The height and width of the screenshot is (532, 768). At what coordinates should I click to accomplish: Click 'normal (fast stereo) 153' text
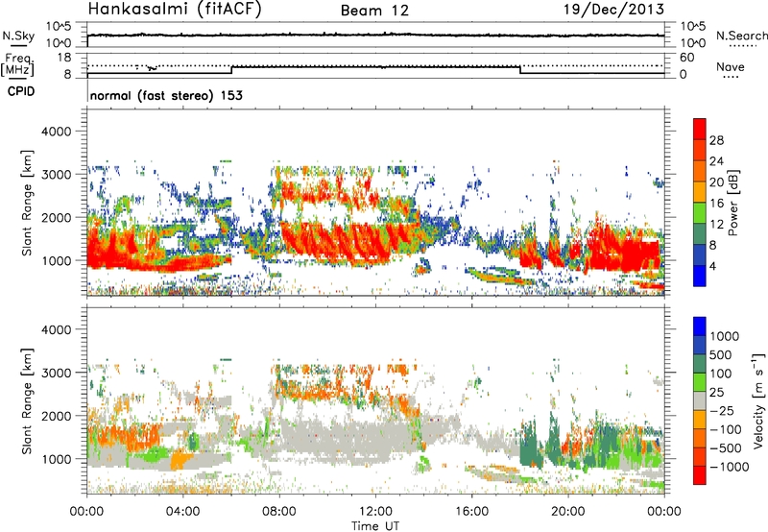(x=166, y=95)
